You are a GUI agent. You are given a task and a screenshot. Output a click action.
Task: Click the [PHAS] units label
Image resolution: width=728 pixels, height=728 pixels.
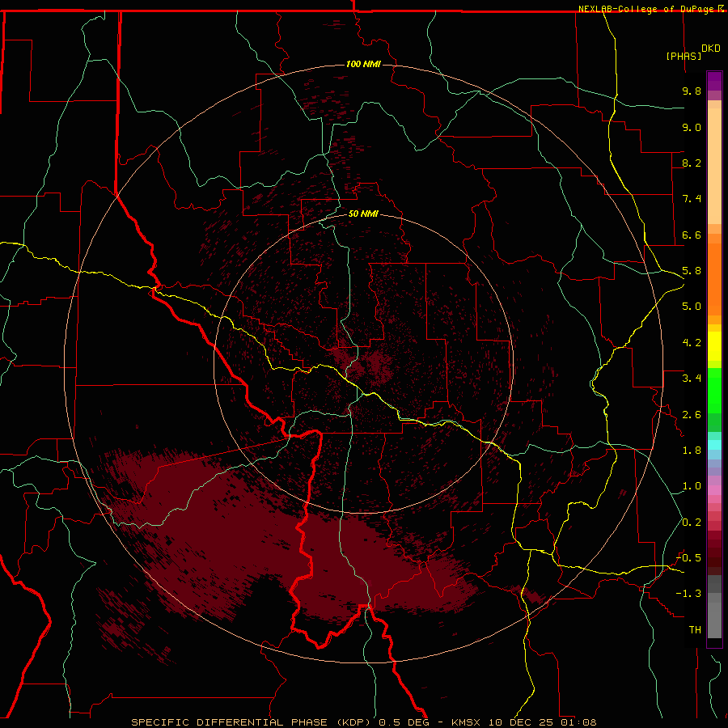pos(684,56)
